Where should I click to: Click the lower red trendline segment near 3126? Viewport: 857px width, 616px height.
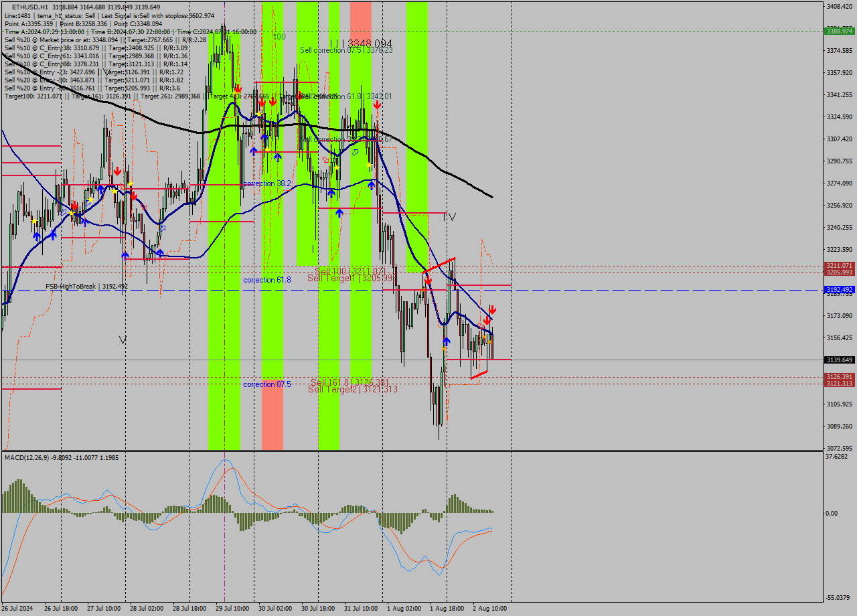coord(479,375)
